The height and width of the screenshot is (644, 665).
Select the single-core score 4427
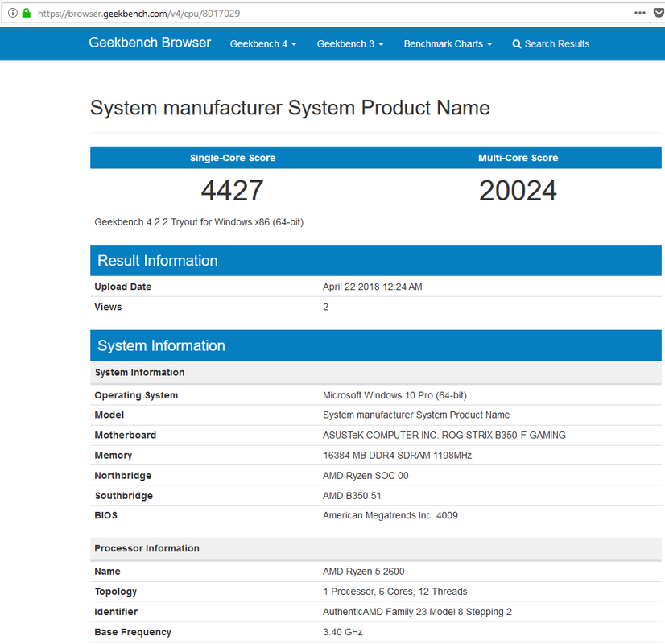coord(232,190)
